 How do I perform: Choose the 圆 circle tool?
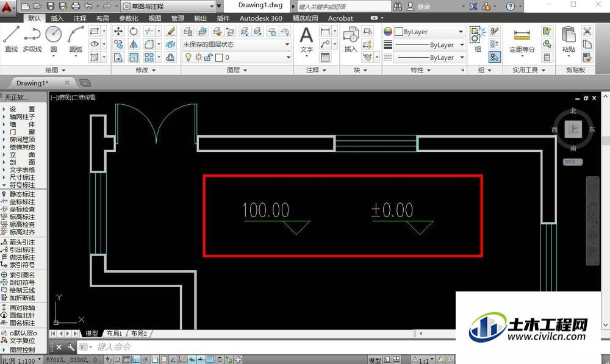click(x=54, y=38)
